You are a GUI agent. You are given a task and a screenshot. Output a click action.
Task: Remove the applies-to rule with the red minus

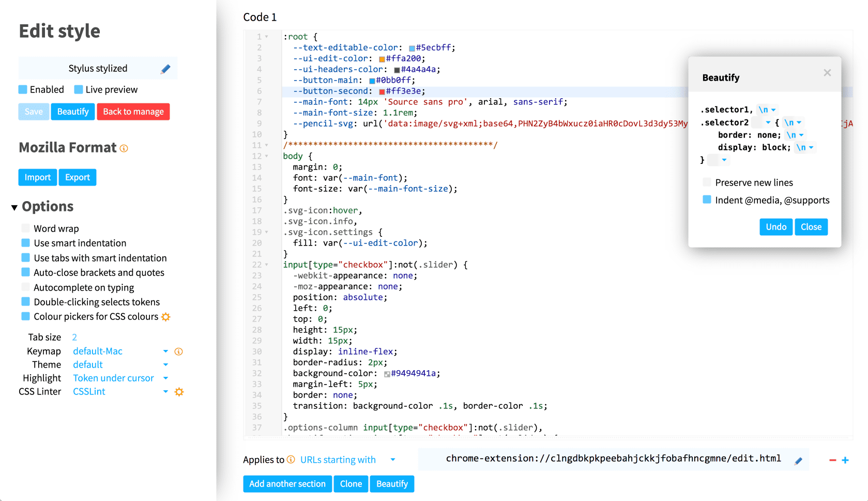coord(832,459)
